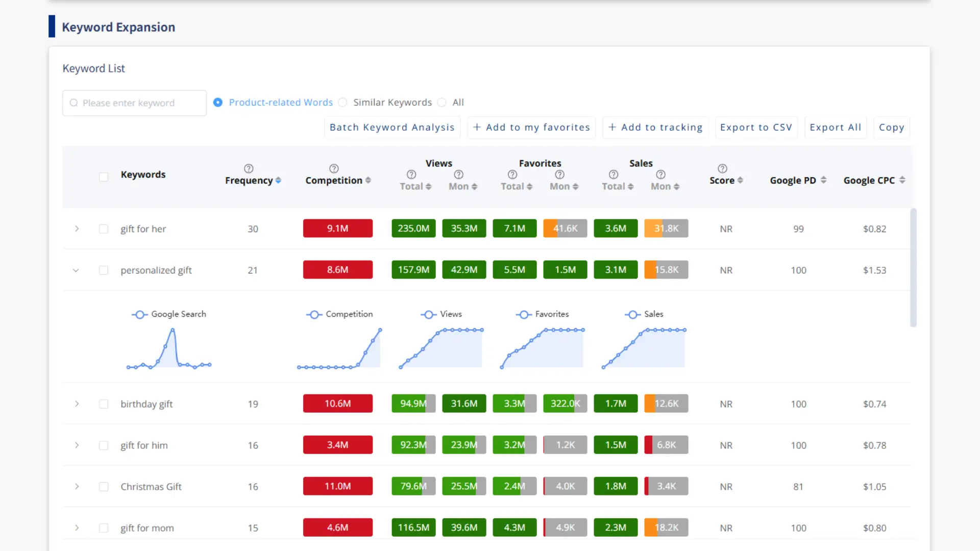Select the All radio option
The width and height of the screenshot is (980, 551).
click(x=442, y=103)
